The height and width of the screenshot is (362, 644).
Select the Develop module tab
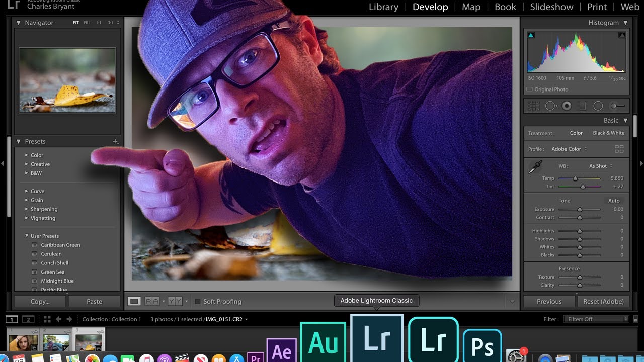(430, 7)
